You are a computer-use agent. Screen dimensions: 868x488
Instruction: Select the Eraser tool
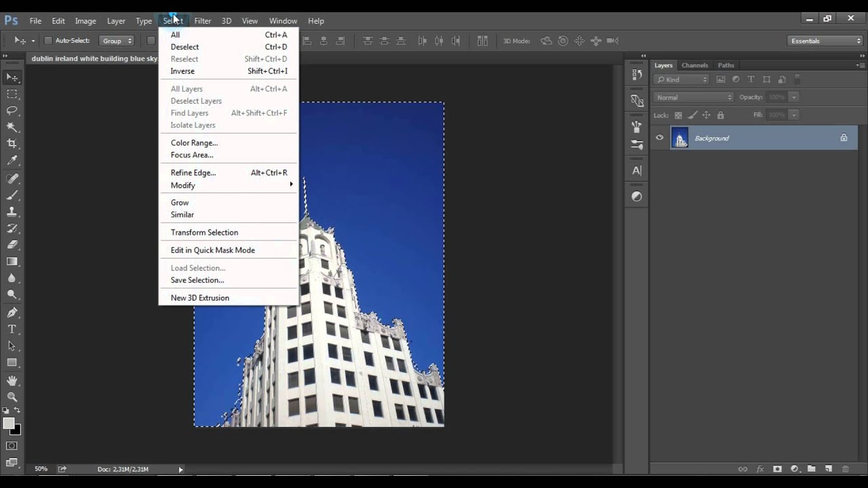(12, 245)
